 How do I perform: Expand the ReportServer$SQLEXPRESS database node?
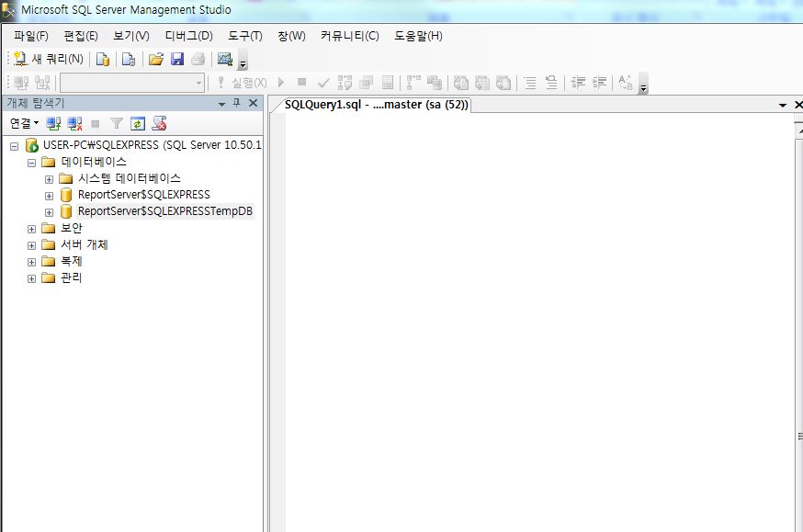coord(50,196)
